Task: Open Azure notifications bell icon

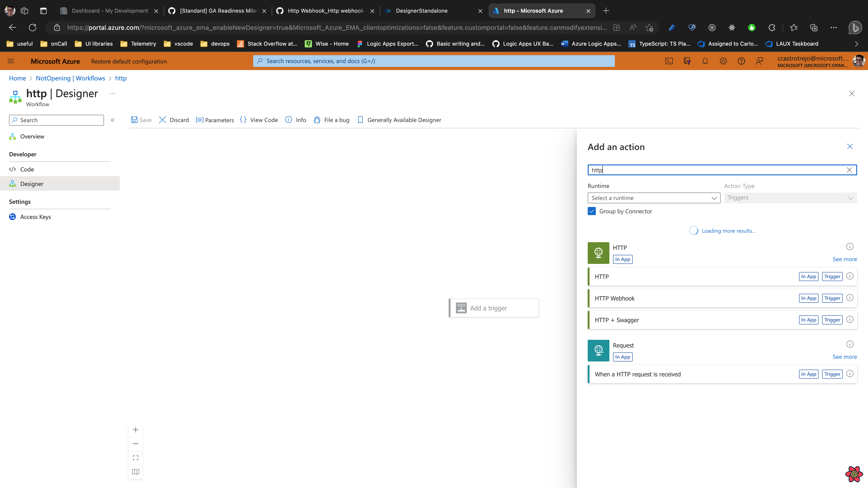Action: [705, 61]
